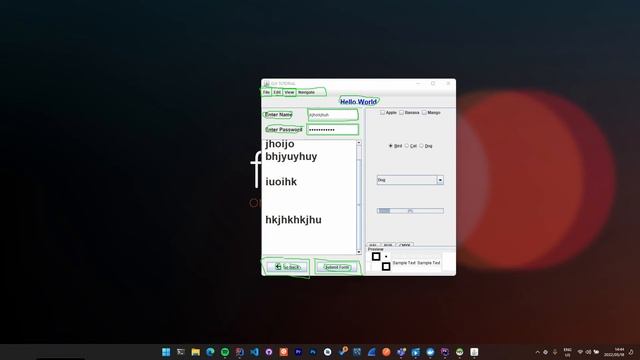Click the Go back button
The height and width of the screenshot is (360, 640).
287,267
